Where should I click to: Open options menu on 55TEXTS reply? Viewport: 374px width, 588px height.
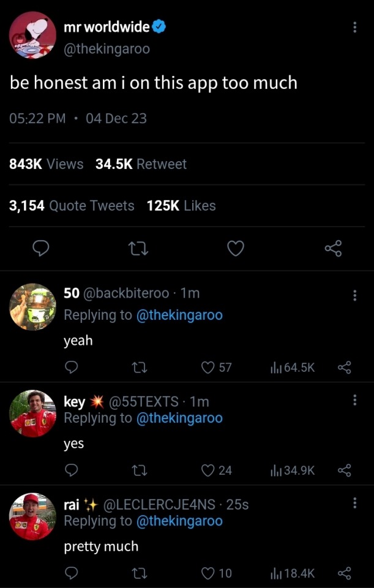point(355,400)
